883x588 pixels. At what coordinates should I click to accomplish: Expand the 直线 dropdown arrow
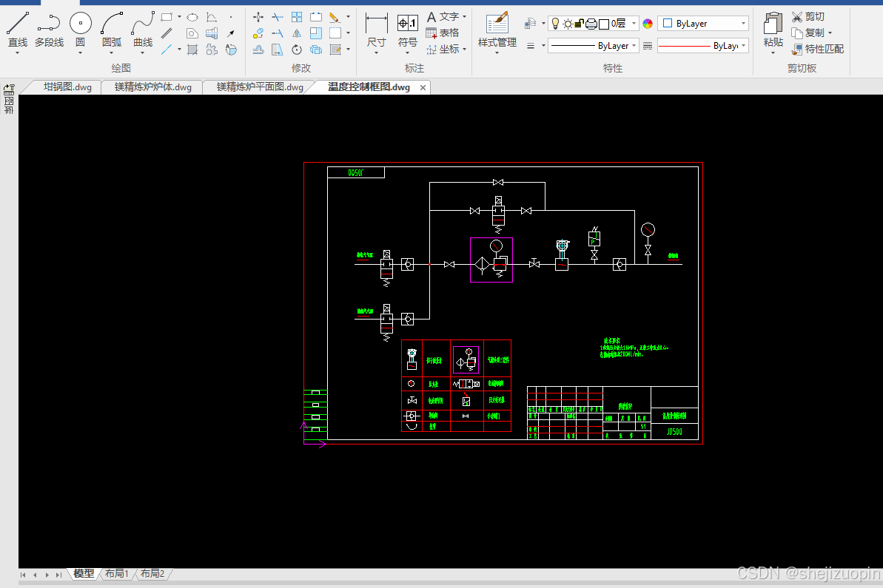click(18, 53)
